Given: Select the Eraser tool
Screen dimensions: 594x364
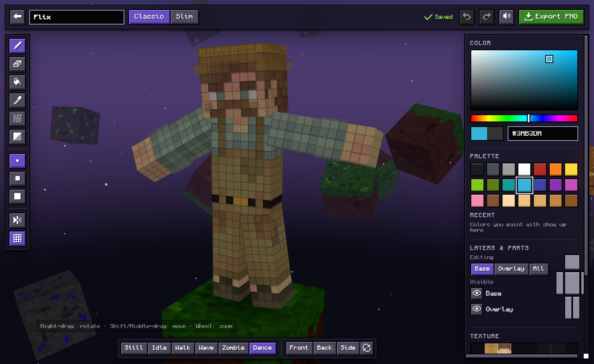Looking at the screenshot, I should 17,64.
